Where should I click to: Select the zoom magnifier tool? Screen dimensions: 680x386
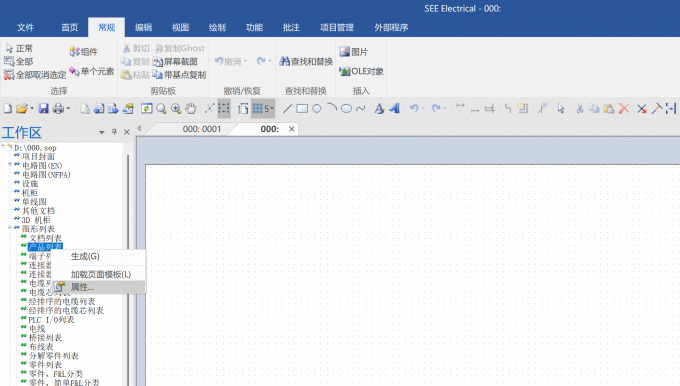tap(161, 108)
